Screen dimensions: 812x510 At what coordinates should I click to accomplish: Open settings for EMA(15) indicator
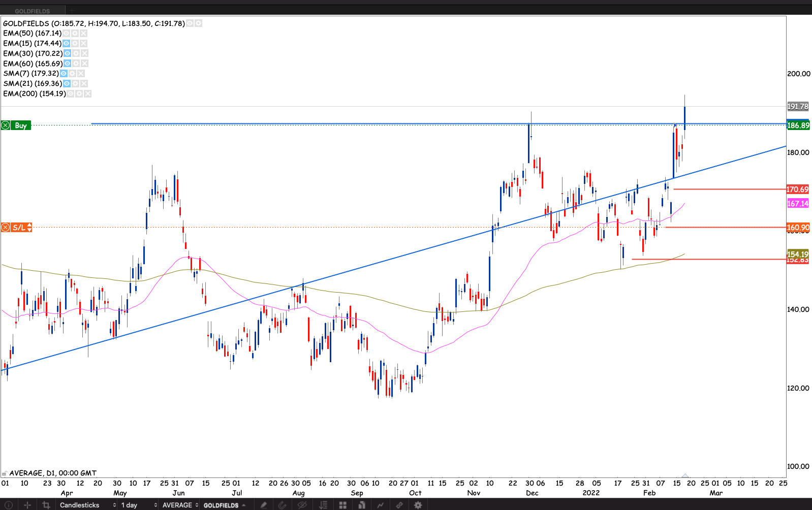(x=75, y=44)
